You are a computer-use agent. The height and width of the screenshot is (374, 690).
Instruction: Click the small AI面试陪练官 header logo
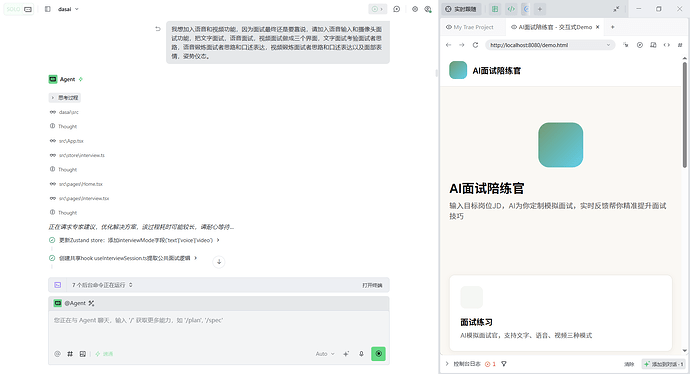[458, 70]
